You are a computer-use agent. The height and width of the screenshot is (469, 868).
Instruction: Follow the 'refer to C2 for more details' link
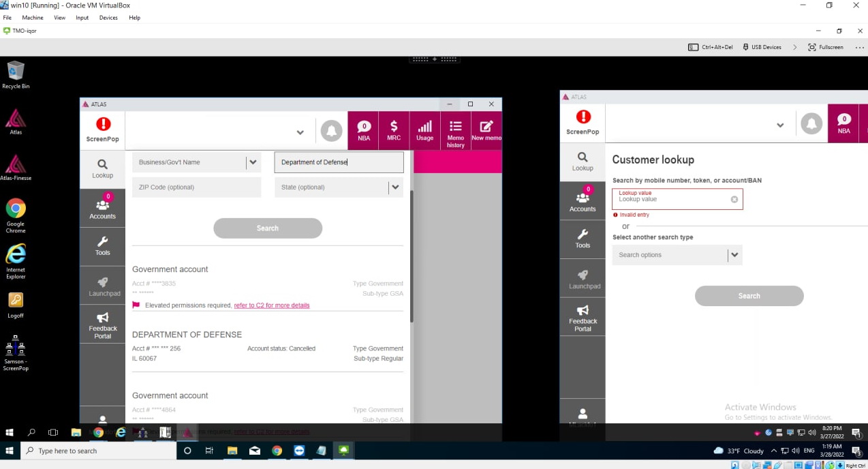(x=271, y=305)
